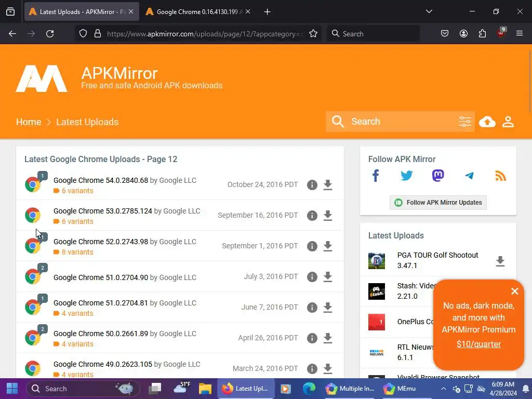The width and height of the screenshot is (532, 399).
Task: Show info for Chrome 51.0.2704.90
Action: pos(312,277)
